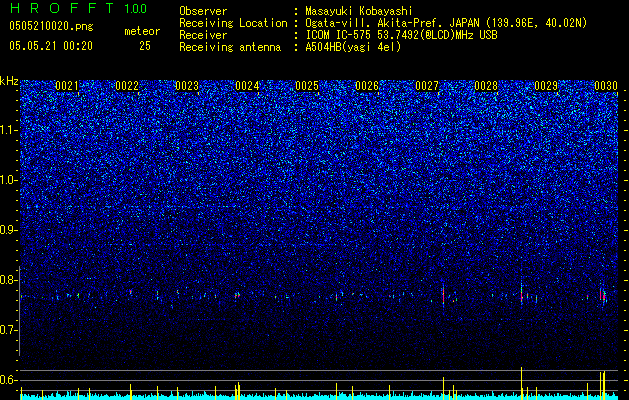Click the 0.6 kHz axis label

click(8, 380)
